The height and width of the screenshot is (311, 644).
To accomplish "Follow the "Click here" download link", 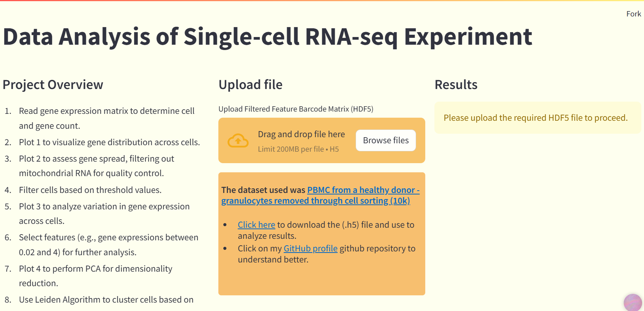I will click(x=256, y=225).
